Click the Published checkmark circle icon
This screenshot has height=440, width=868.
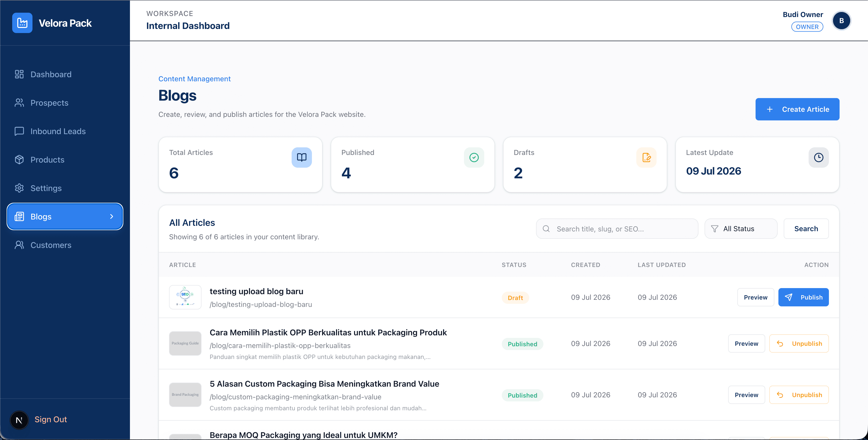[474, 158]
